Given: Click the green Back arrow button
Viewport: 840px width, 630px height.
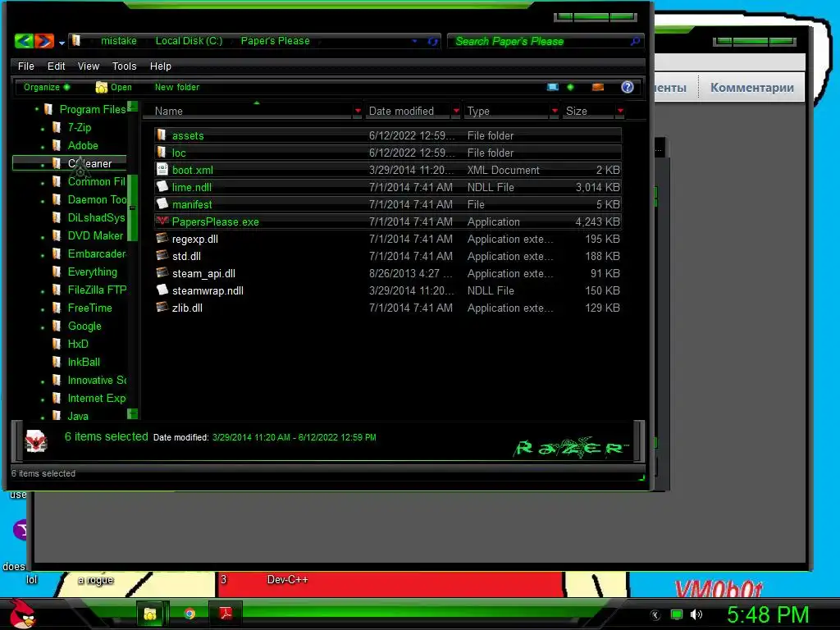Looking at the screenshot, I should [24, 40].
